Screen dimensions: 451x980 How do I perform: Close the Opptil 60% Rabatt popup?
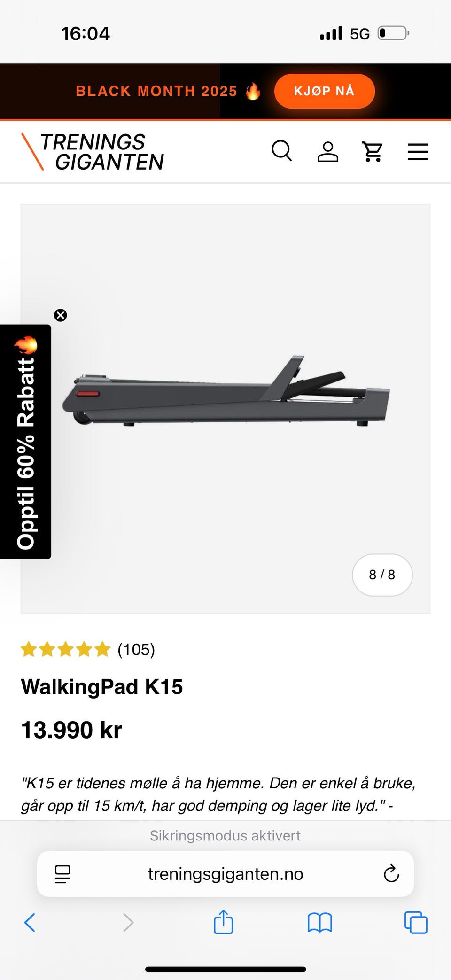(61, 315)
